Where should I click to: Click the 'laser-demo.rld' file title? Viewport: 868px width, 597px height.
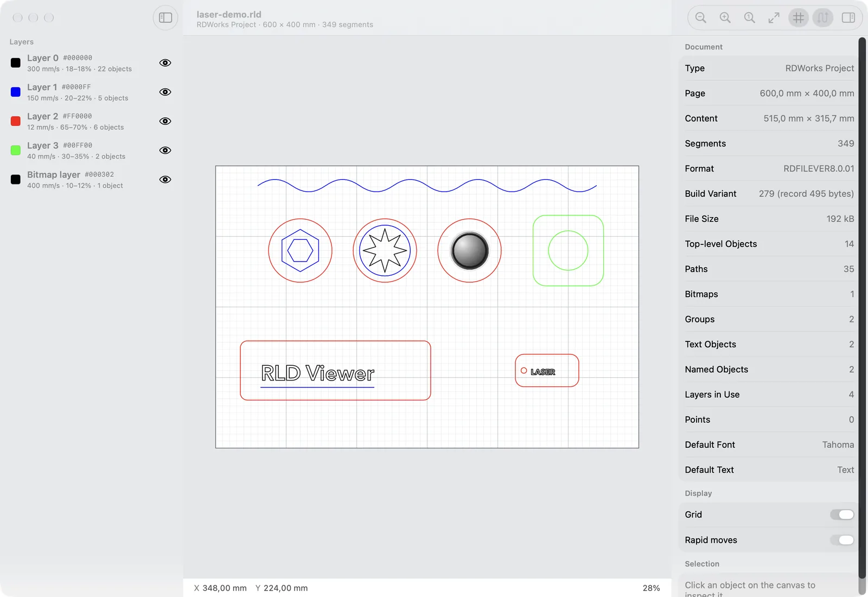click(229, 15)
